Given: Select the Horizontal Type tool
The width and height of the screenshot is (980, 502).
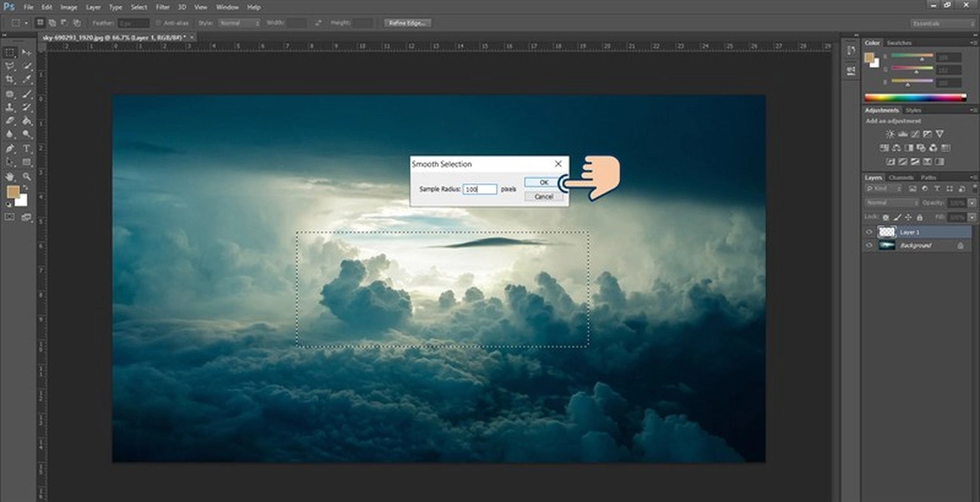Looking at the screenshot, I should pos(26,148).
